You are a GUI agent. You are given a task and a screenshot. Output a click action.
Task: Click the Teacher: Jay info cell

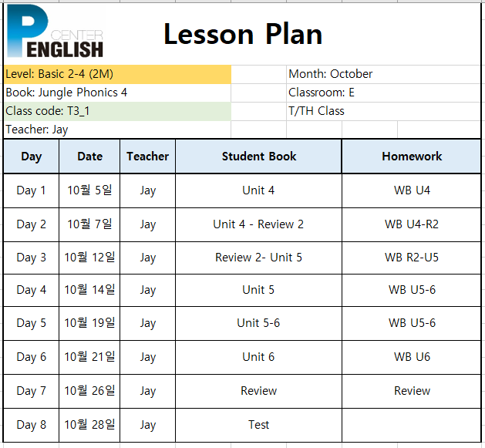tap(117, 130)
